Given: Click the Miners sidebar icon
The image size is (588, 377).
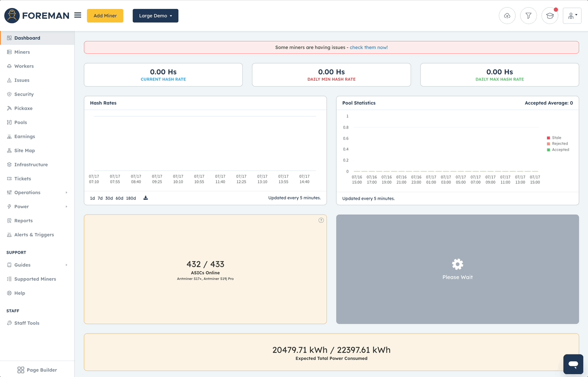Looking at the screenshot, I should [9, 52].
